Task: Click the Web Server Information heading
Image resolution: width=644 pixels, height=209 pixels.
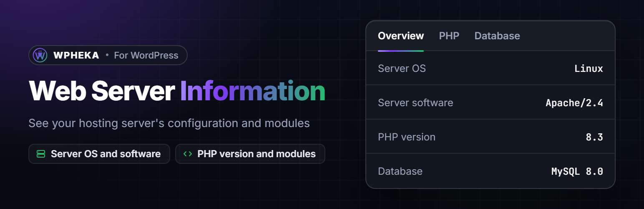Action: [177, 90]
